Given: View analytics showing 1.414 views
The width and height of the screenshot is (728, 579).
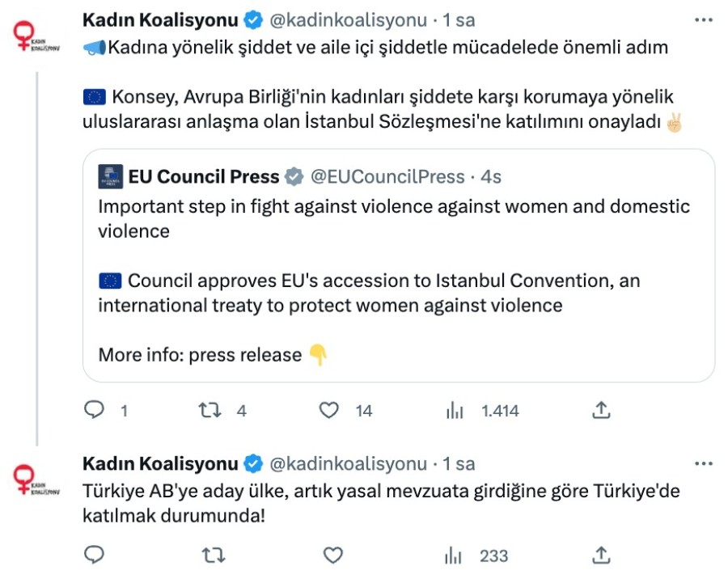Looking at the screenshot, I should [455, 411].
